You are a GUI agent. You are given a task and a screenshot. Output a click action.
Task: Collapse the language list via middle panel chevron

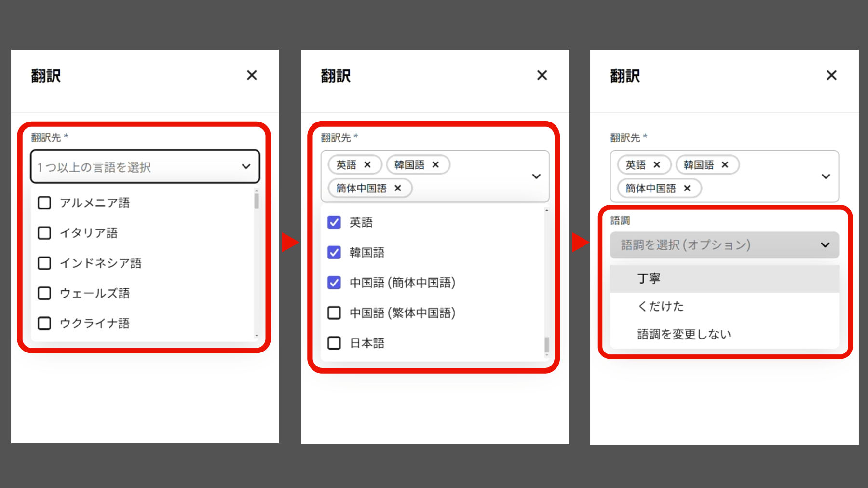click(x=536, y=176)
